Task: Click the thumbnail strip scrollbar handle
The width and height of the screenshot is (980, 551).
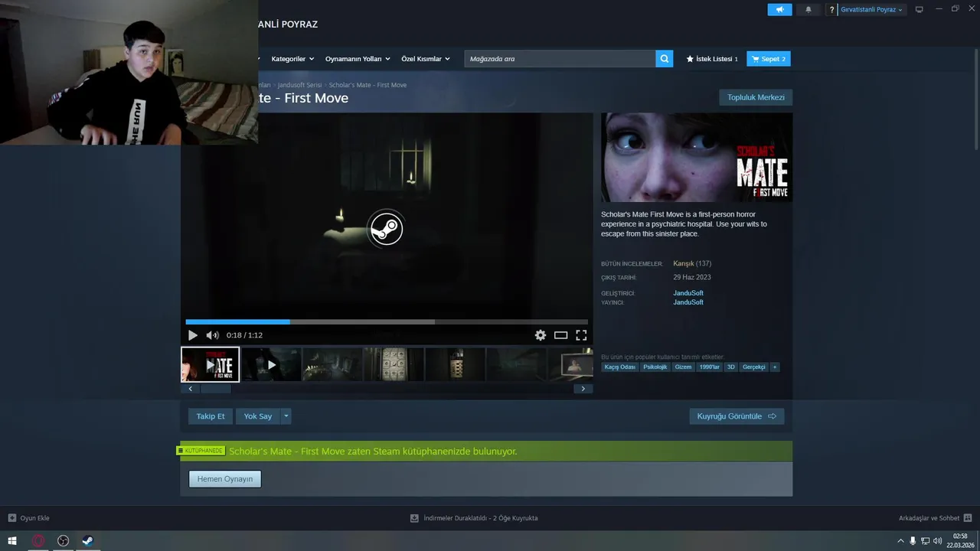Action: pos(215,389)
